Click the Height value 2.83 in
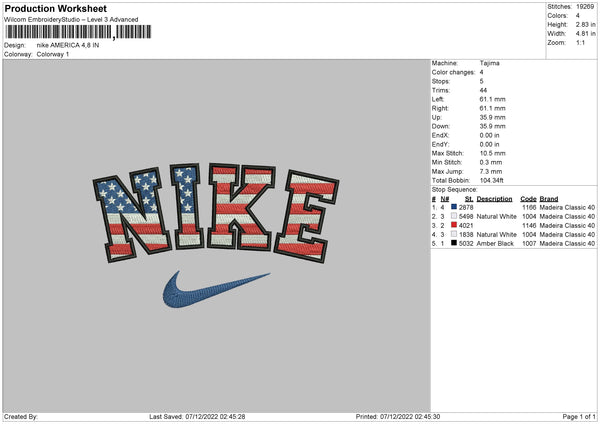 click(x=585, y=24)
